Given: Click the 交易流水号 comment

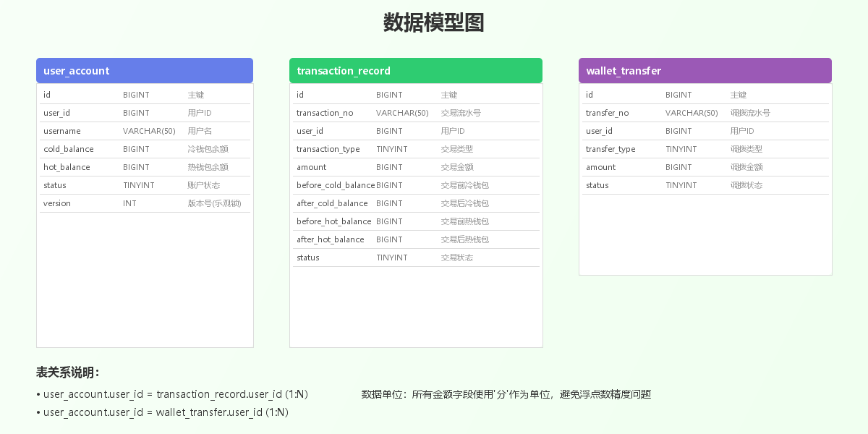Looking at the screenshot, I should click(x=461, y=113).
